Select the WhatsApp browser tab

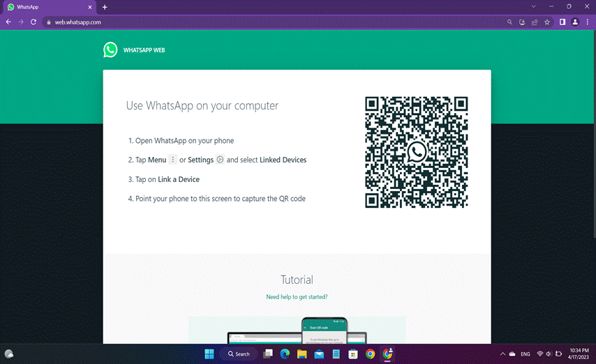48,7
